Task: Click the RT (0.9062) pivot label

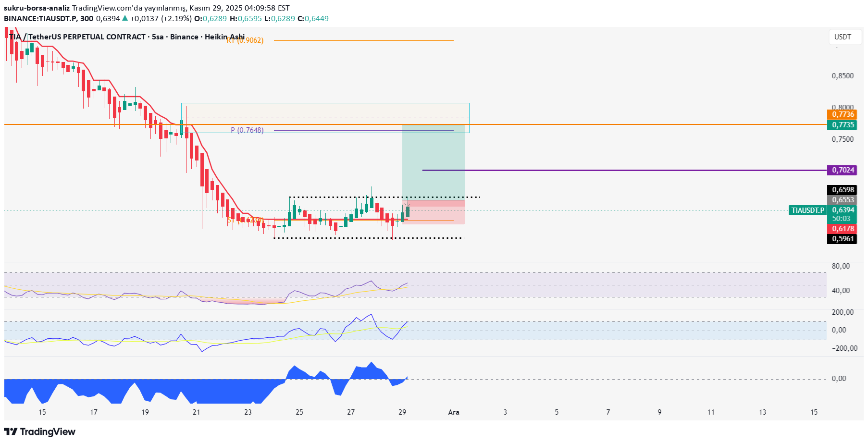Action: (245, 41)
